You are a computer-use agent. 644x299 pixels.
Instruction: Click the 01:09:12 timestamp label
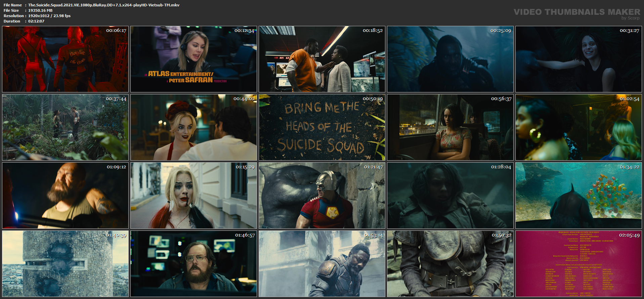click(116, 167)
